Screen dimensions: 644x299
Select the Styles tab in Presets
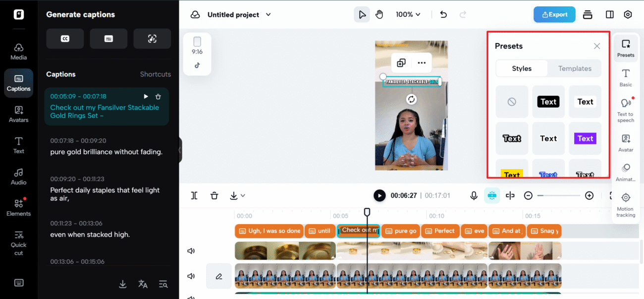(x=522, y=68)
